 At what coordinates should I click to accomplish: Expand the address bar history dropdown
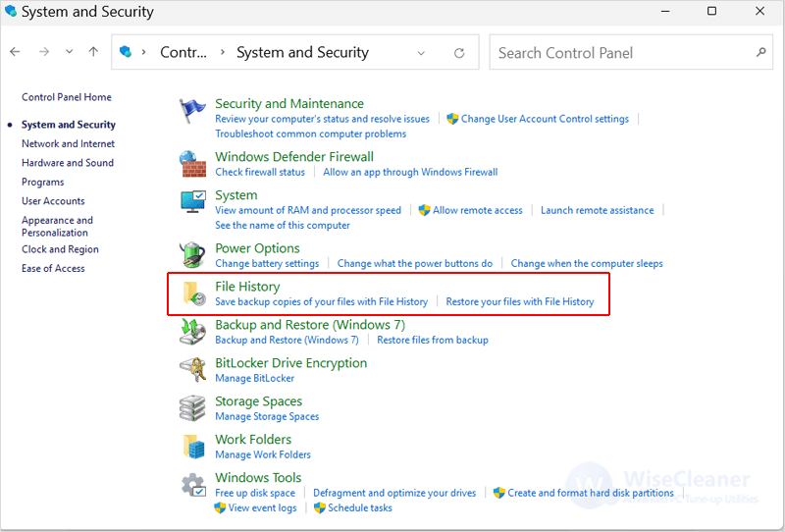(421, 53)
